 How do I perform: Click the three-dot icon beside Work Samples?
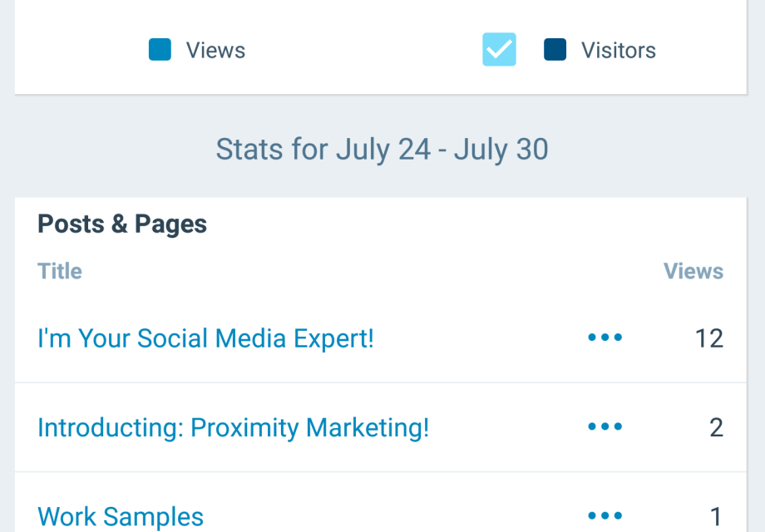605,515
